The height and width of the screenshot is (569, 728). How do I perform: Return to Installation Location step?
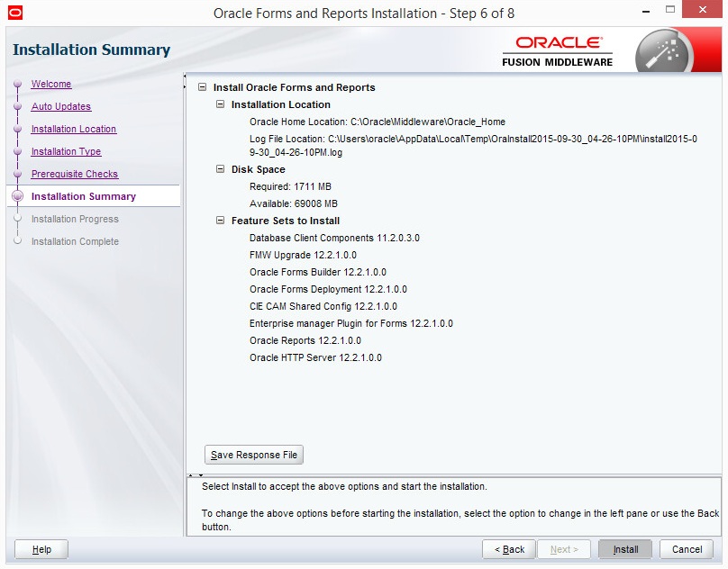tap(73, 129)
